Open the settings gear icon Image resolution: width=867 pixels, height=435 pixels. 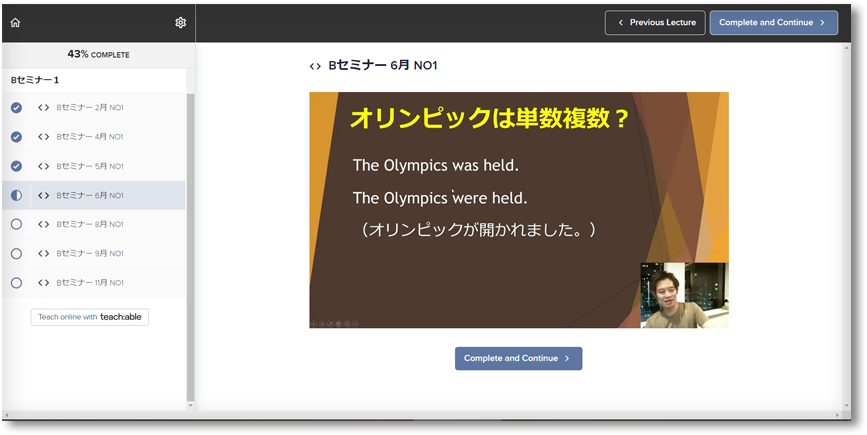coord(181,23)
